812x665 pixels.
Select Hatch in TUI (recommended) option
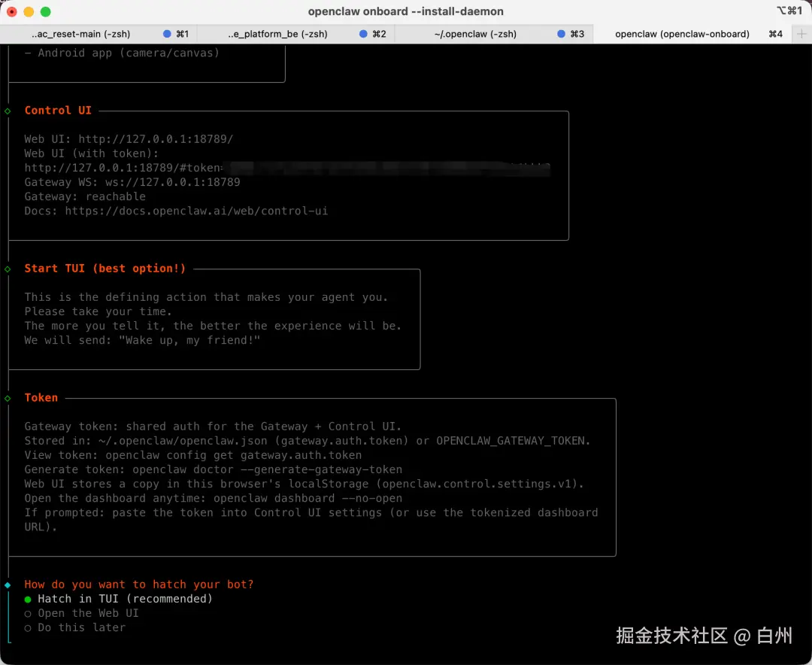[x=119, y=599]
